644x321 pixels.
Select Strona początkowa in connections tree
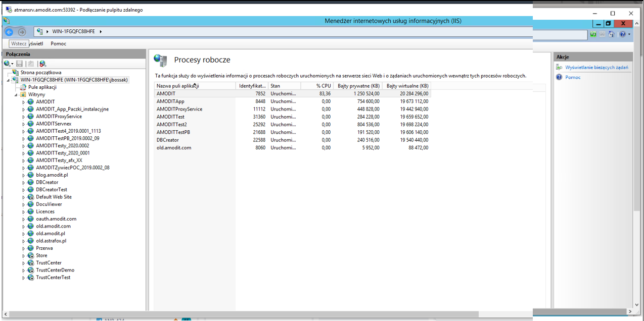click(x=41, y=73)
